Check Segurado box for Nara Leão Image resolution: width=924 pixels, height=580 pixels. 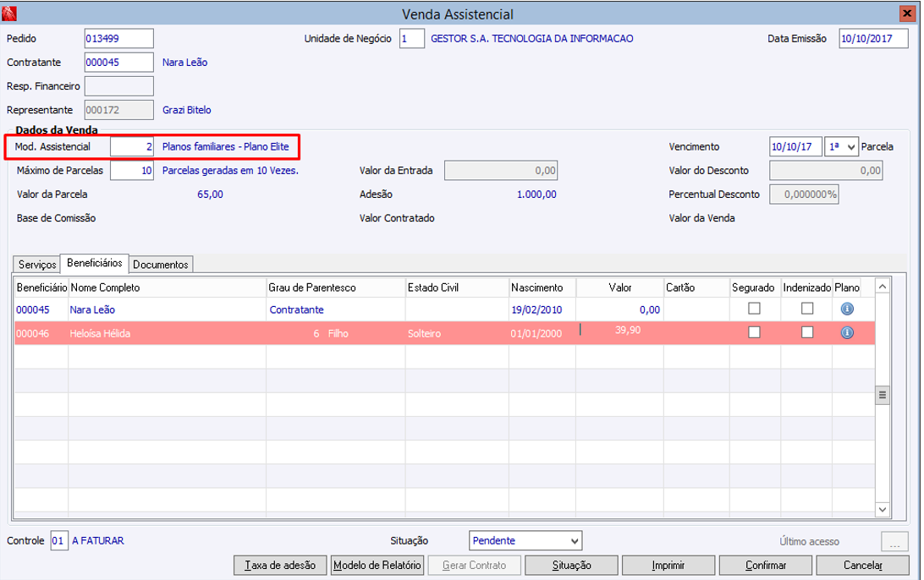(x=753, y=309)
